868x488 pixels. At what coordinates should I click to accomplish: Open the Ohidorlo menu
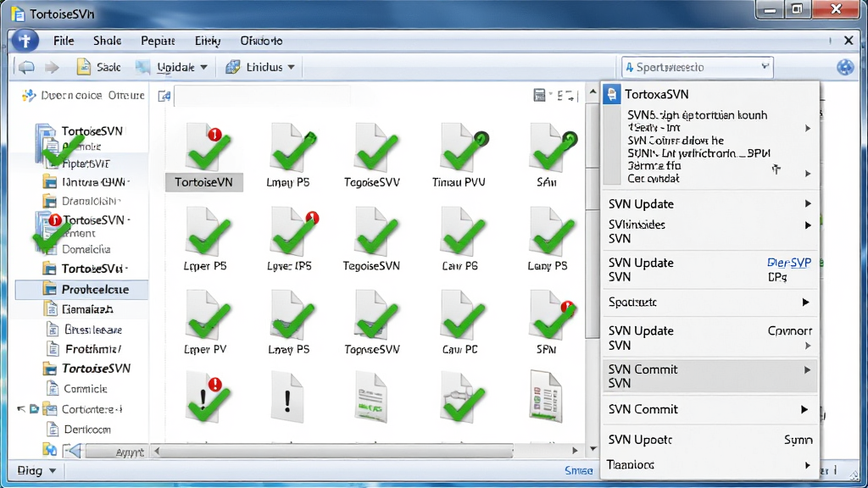[261, 41]
